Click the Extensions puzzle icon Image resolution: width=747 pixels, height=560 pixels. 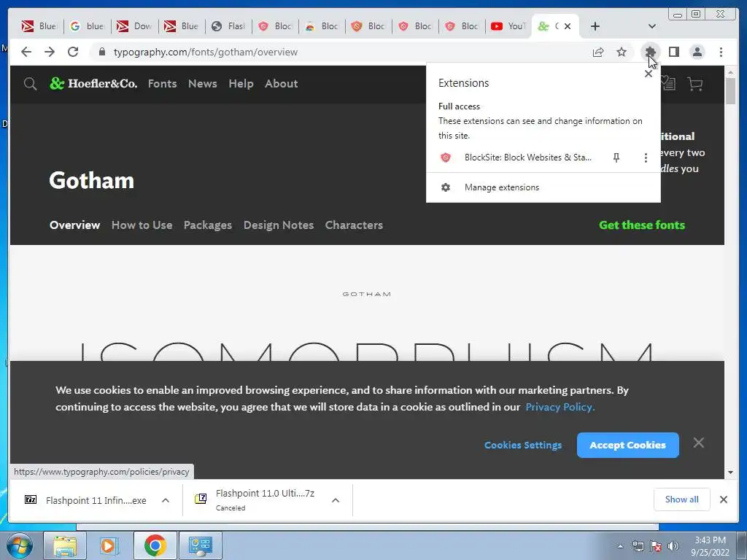click(650, 52)
